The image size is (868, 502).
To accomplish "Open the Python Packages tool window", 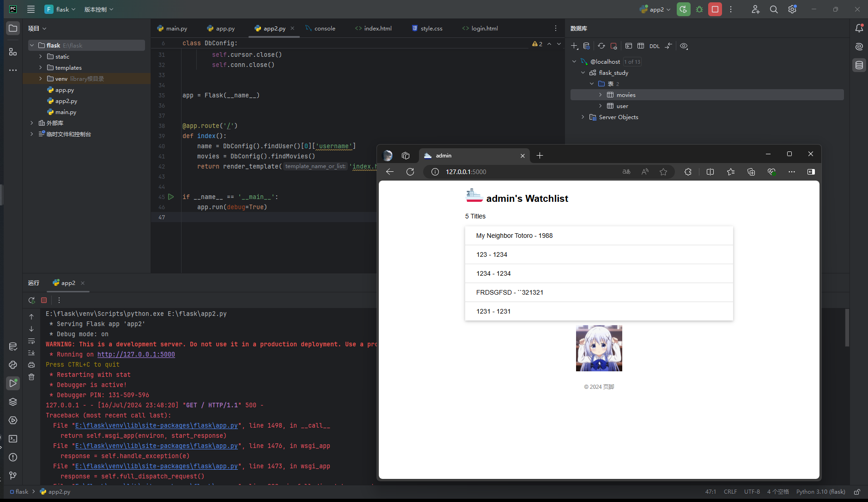I will [x=13, y=402].
